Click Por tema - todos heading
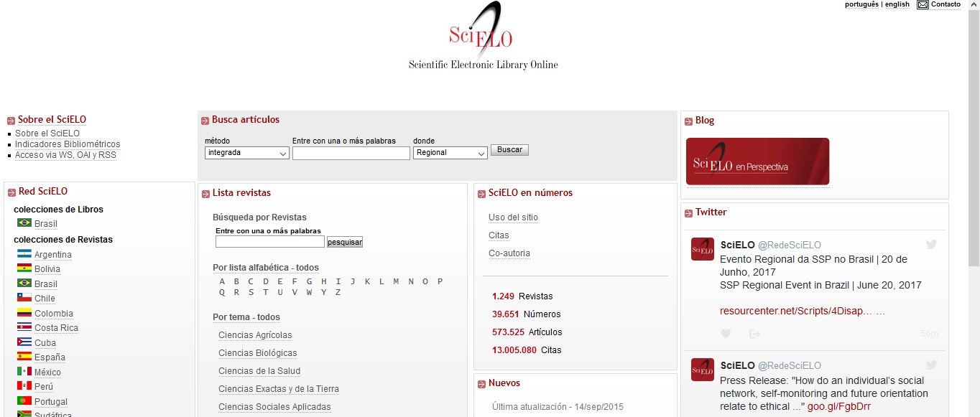The width and height of the screenshot is (980, 417). pos(246,317)
